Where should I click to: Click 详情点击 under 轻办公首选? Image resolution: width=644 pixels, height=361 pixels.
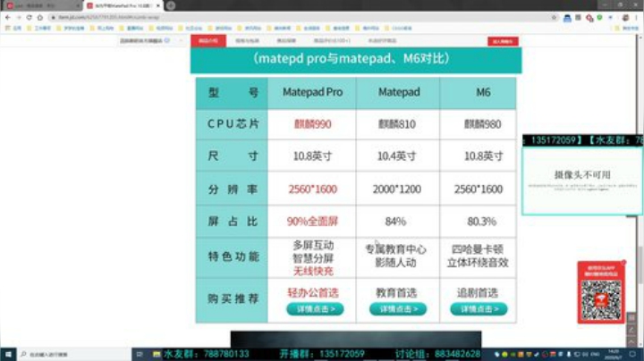pyautogui.click(x=315, y=309)
